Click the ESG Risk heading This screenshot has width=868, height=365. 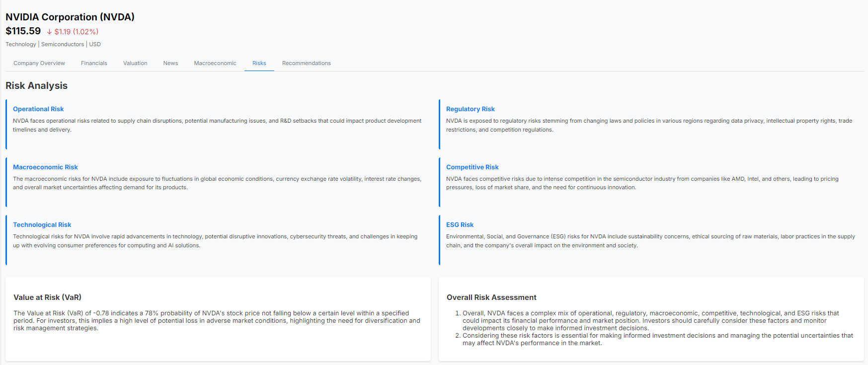[x=460, y=224]
